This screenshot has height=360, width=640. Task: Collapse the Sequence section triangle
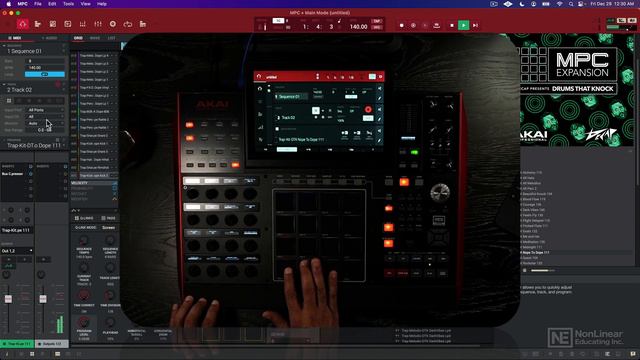(4, 46)
